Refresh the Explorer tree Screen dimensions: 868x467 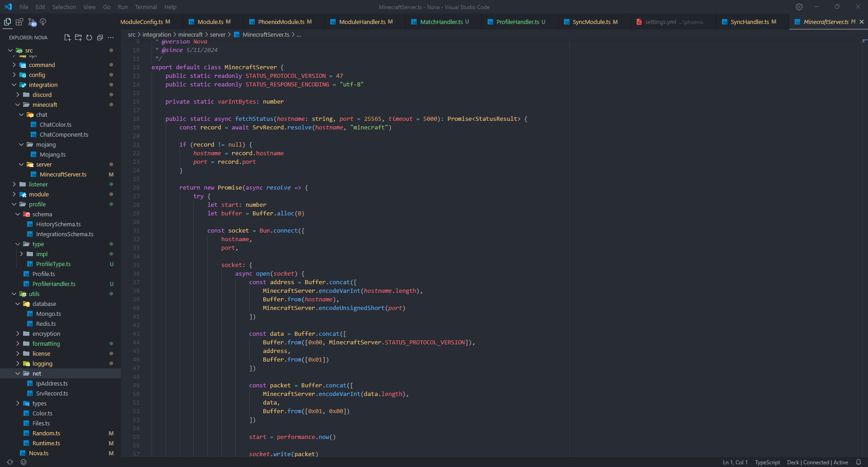89,38
